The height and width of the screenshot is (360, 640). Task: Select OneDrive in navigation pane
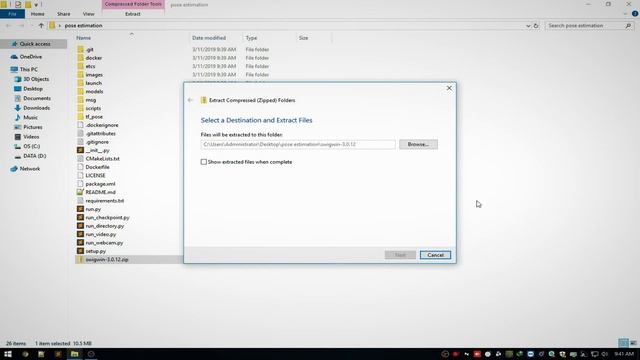(x=31, y=57)
